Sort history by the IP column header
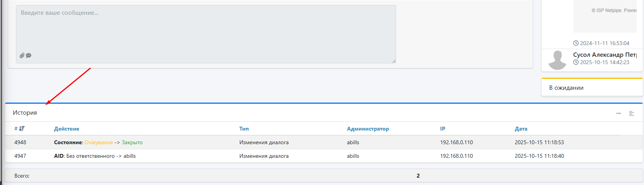 [442, 129]
